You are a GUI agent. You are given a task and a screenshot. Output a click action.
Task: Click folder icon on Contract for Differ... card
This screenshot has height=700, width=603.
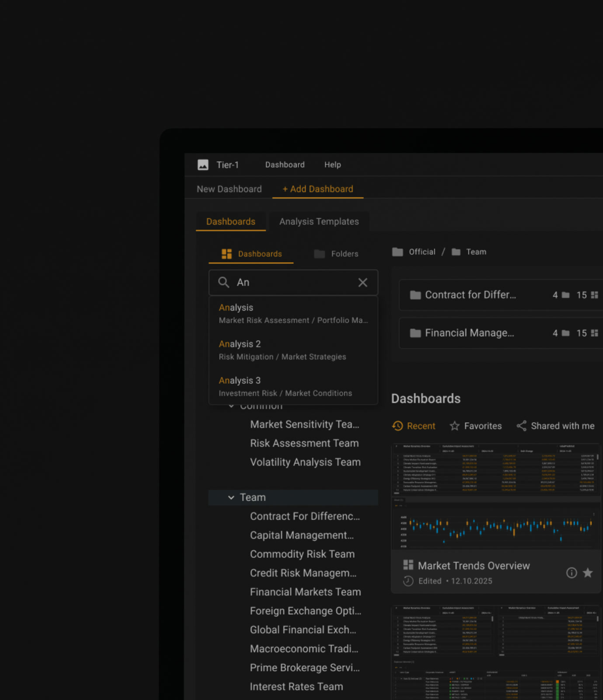click(415, 295)
